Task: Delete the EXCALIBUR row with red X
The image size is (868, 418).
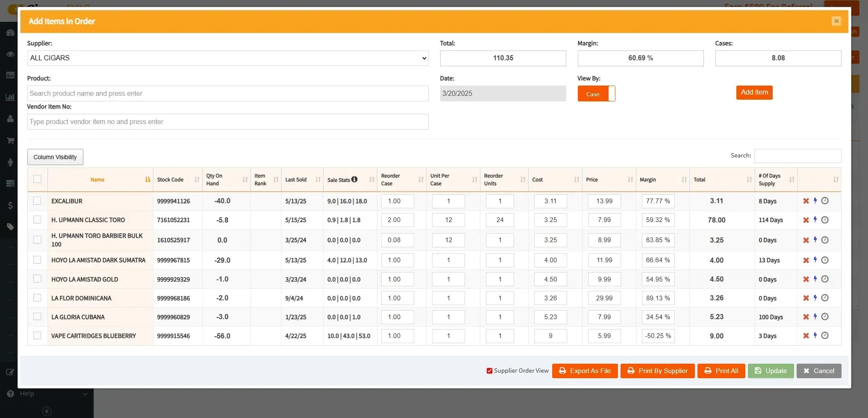Action: click(806, 201)
